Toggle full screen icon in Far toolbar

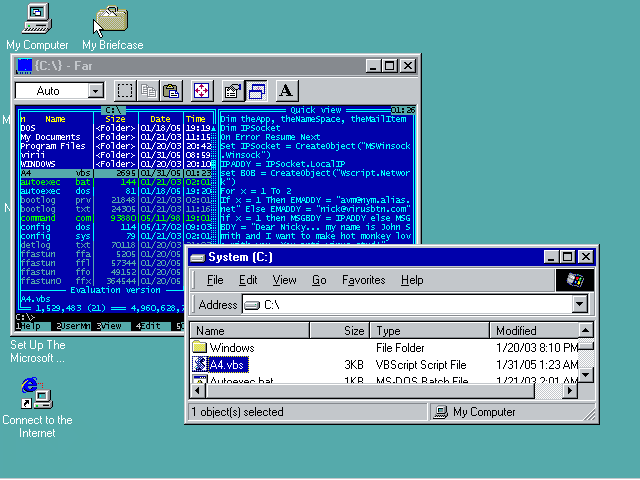201,91
